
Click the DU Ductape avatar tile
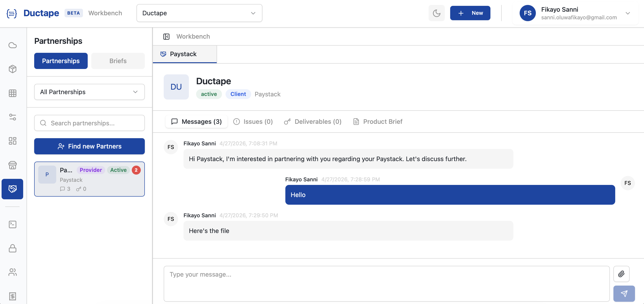click(176, 87)
